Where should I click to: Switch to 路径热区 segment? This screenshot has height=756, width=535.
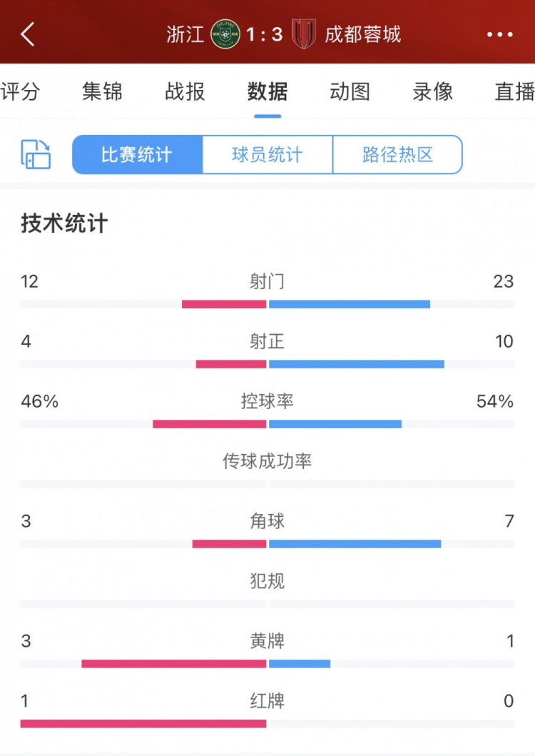pyautogui.click(x=397, y=155)
